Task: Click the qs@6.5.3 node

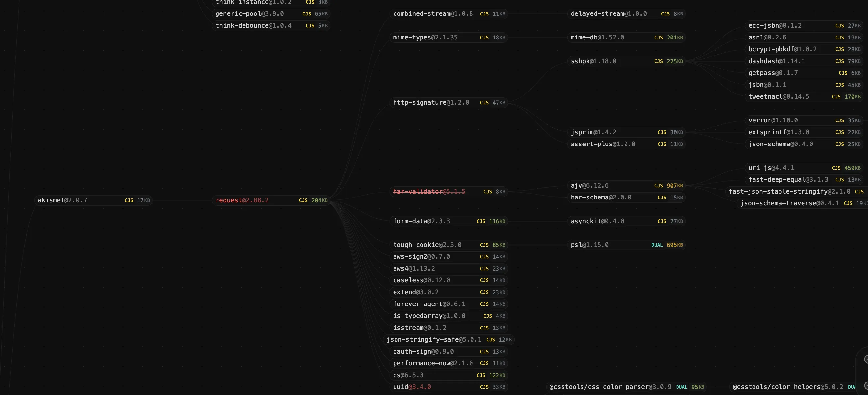Action: click(408, 375)
